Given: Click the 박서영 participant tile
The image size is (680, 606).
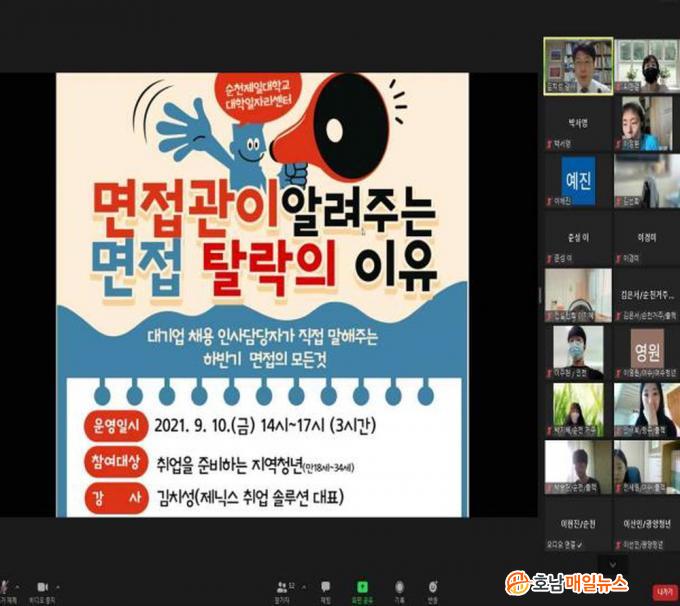Looking at the screenshot, I should (x=576, y=124).
